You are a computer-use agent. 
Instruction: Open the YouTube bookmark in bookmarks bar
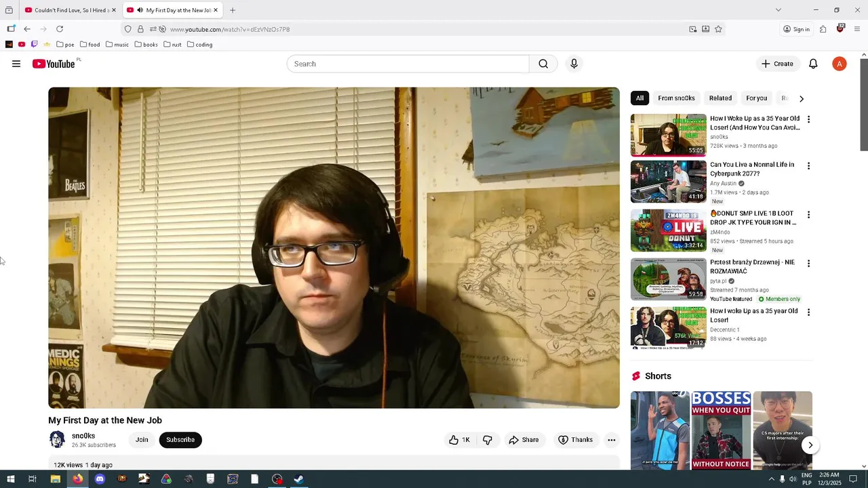point(22,45)
